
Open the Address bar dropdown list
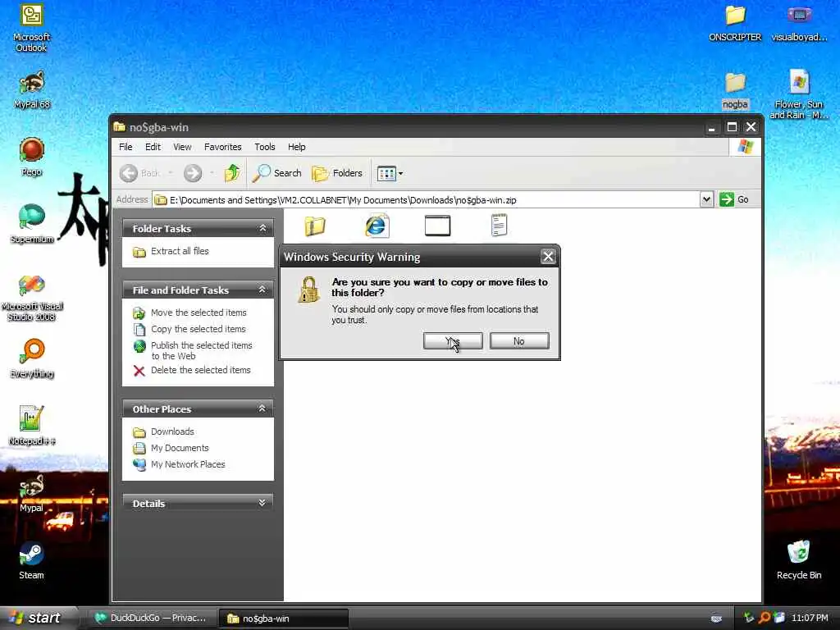coord(706,200)
